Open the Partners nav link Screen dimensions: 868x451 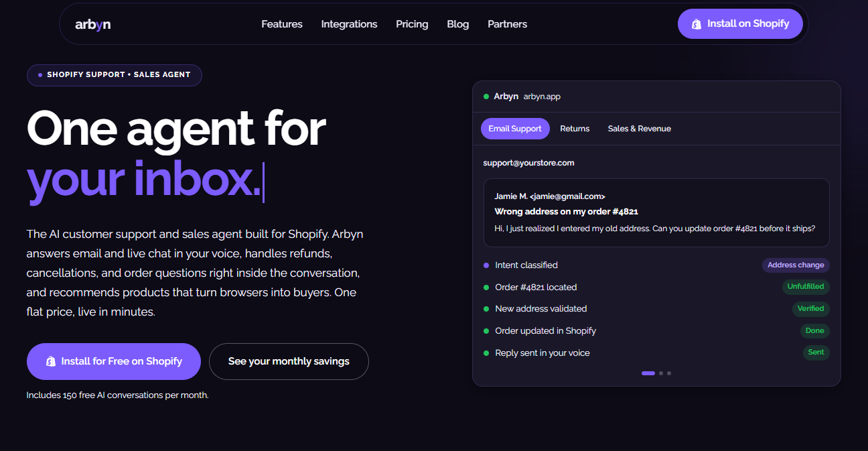point(507,24)
